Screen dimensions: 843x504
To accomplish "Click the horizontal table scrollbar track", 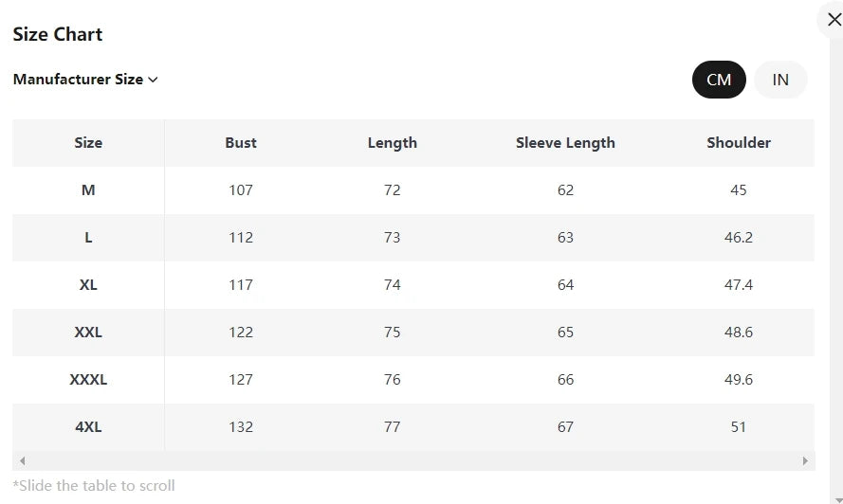I will (413, 460).
